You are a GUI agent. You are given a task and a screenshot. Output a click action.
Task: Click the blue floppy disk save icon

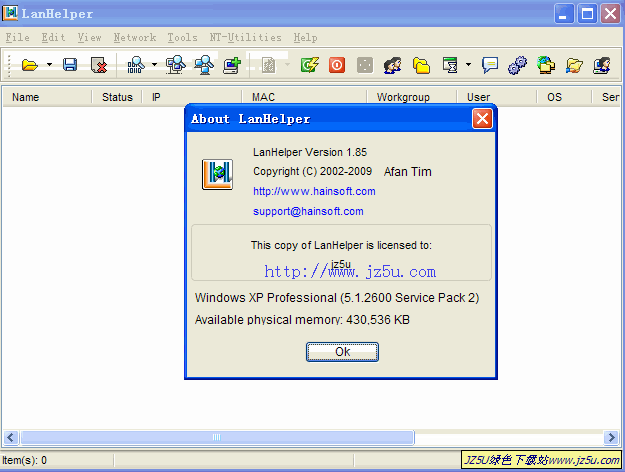pyautogui.click(x=70, y=65)
